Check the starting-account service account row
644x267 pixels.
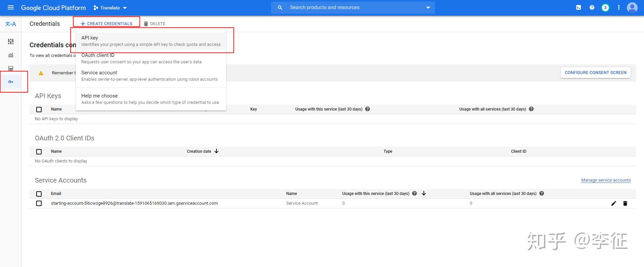[39, 203]
